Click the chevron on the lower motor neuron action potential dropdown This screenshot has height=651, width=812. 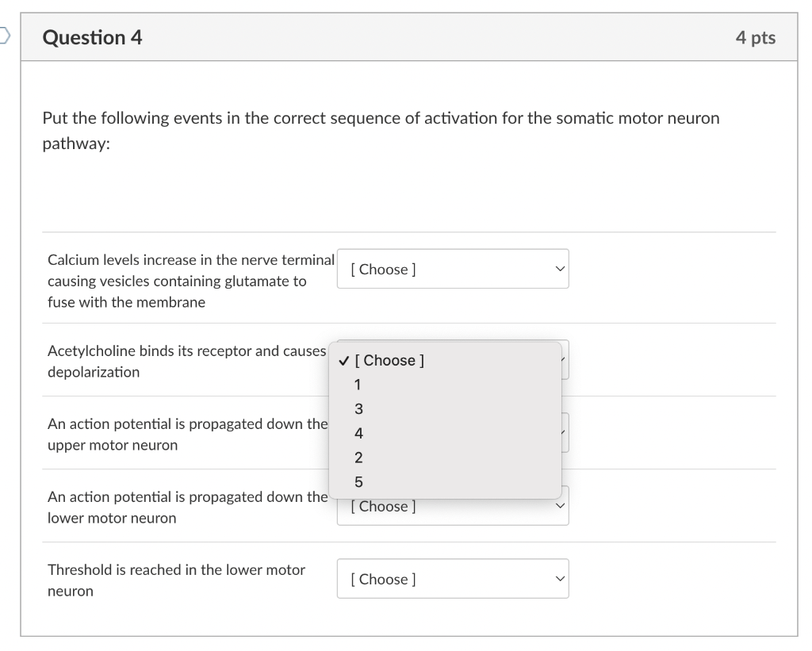(x=560, y=507)
